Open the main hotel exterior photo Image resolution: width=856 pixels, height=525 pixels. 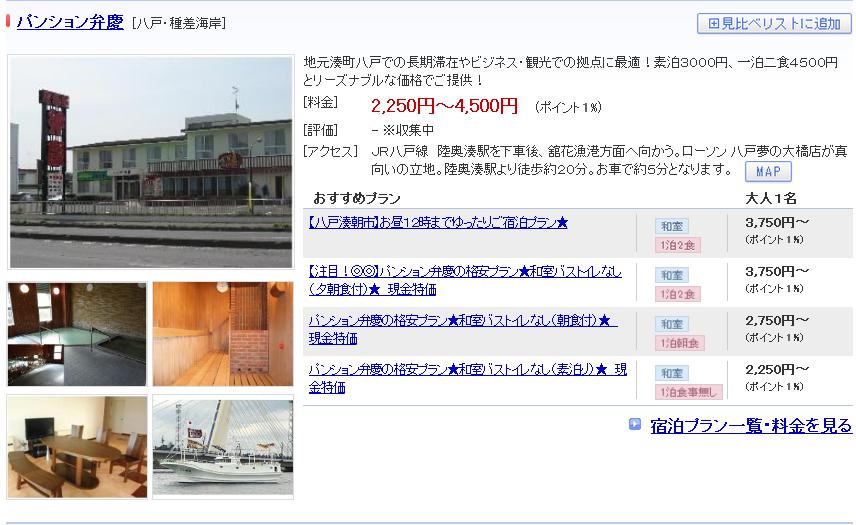tap(151, 162)
